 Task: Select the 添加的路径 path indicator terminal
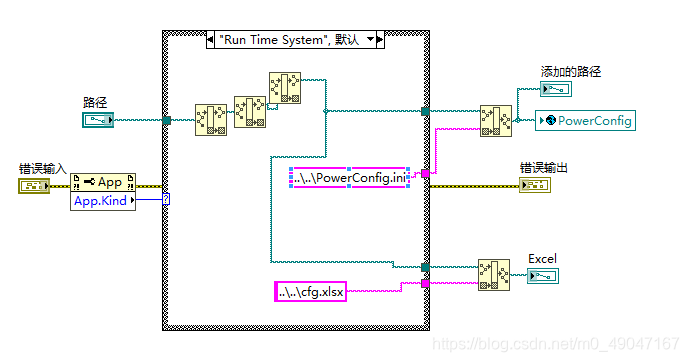pyautogui.click(x=556, y=89)
